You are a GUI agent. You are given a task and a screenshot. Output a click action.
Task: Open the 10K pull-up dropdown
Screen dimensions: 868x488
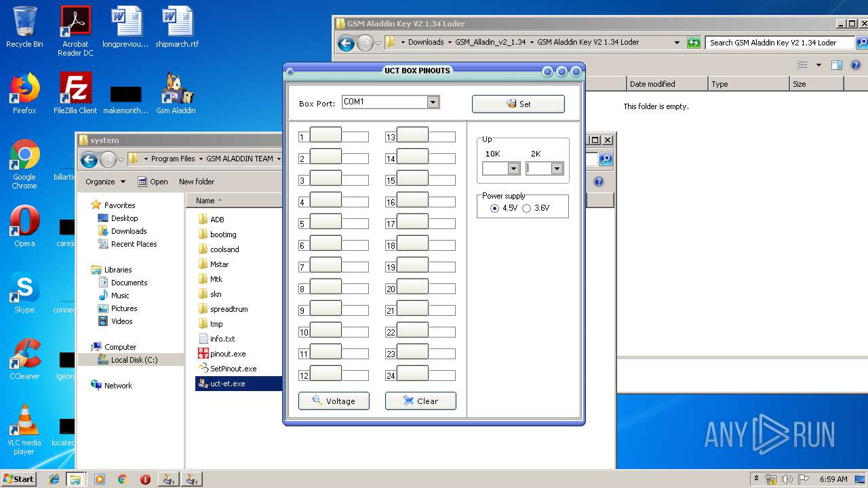click(513, 169)
